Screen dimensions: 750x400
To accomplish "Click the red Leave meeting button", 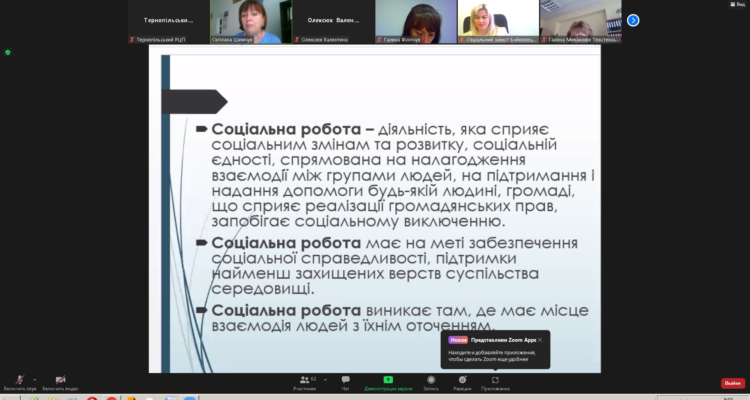I will pos(733,383).
